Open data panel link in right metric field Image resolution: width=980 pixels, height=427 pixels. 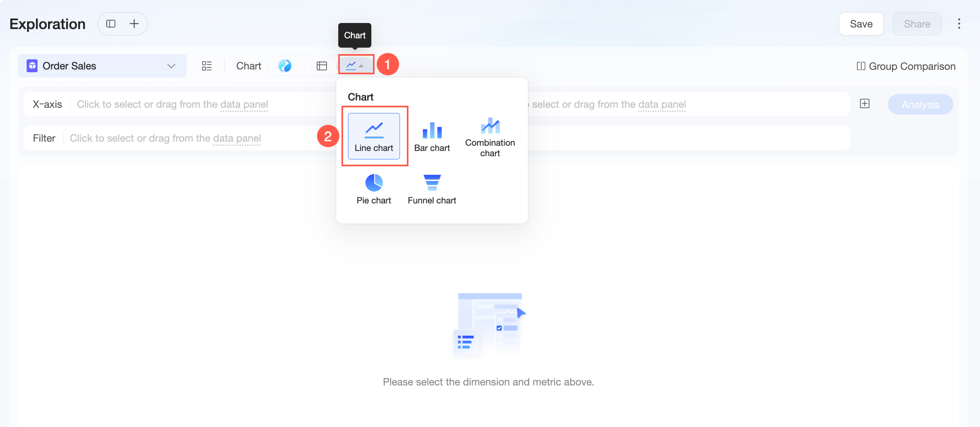662,105
